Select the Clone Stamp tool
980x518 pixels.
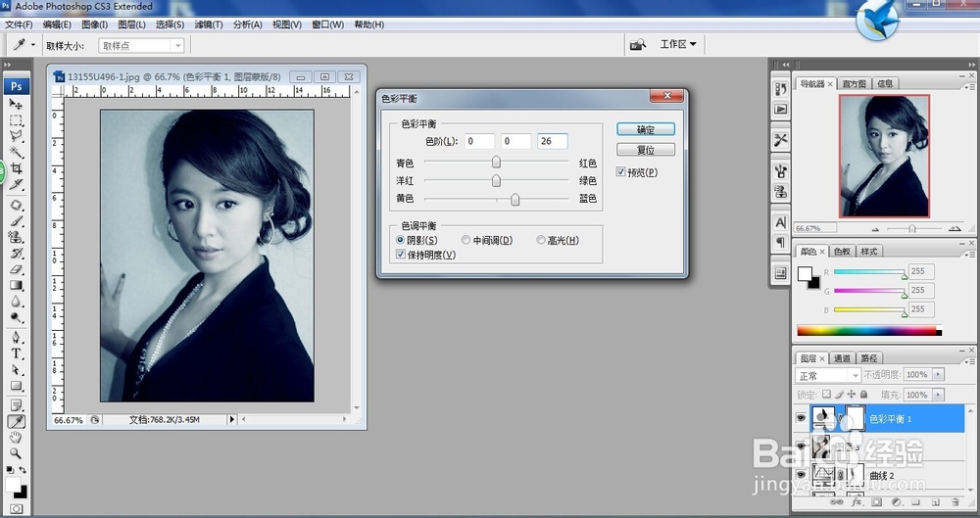16,237
